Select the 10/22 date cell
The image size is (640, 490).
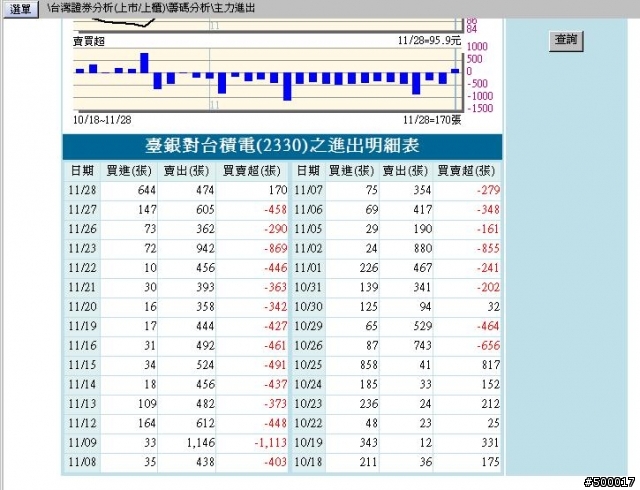click(308, 423)
